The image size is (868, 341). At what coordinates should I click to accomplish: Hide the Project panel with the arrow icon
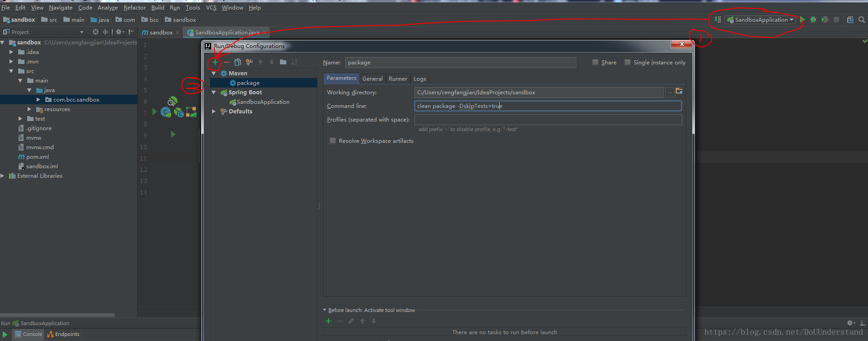(131, 32)
